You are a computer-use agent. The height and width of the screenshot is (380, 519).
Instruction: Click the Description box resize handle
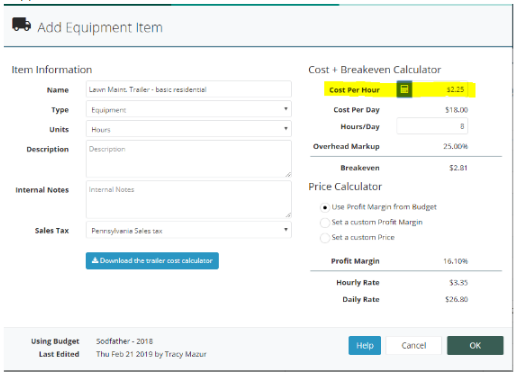pos(288,174)
